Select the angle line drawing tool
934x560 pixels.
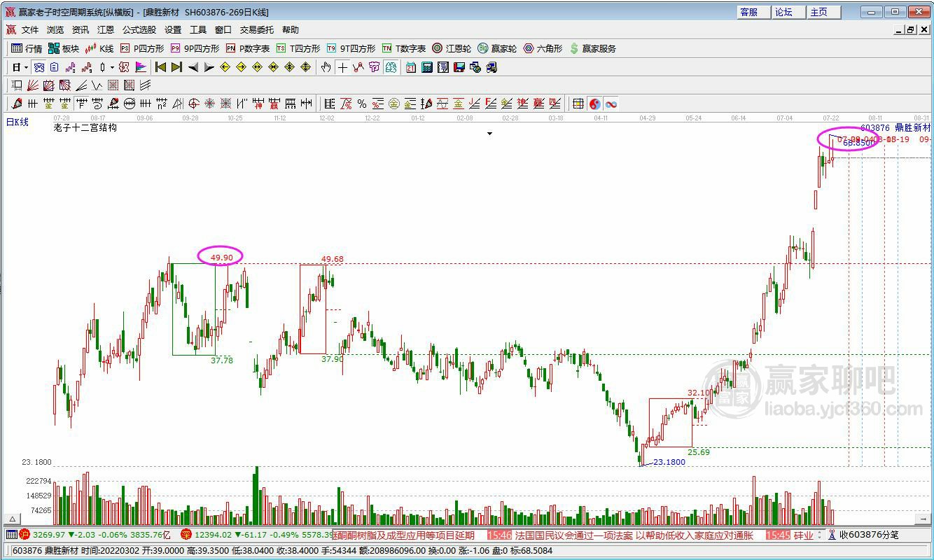pos(81,85)
